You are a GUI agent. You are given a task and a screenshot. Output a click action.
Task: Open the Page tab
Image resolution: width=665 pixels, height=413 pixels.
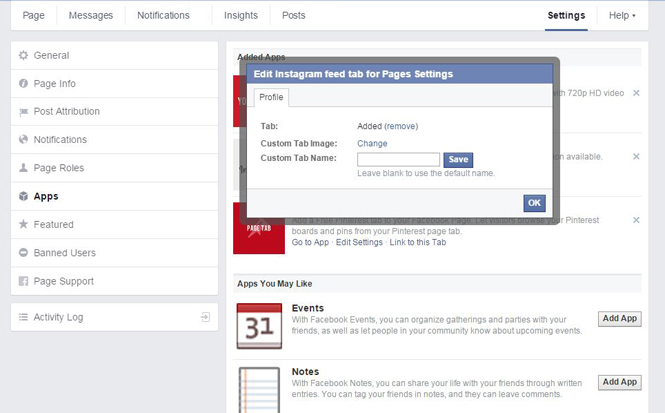point(34,15)
